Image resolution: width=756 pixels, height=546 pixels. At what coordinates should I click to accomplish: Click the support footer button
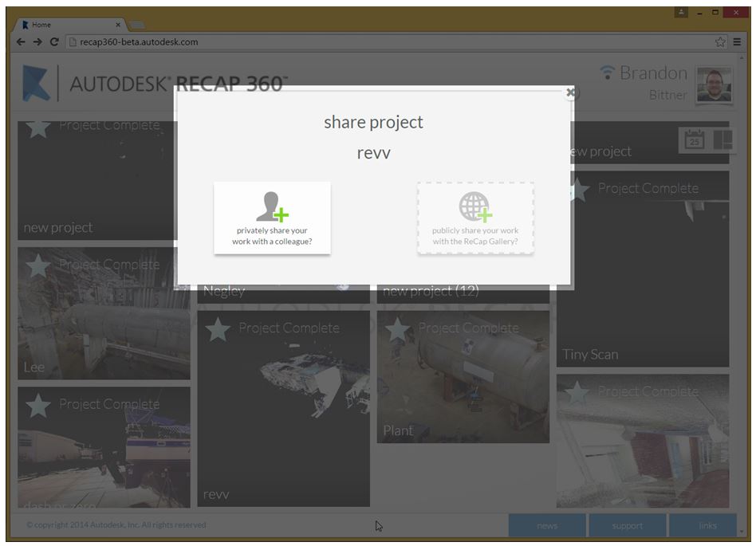pyautogui.click(x=628, y=526)
